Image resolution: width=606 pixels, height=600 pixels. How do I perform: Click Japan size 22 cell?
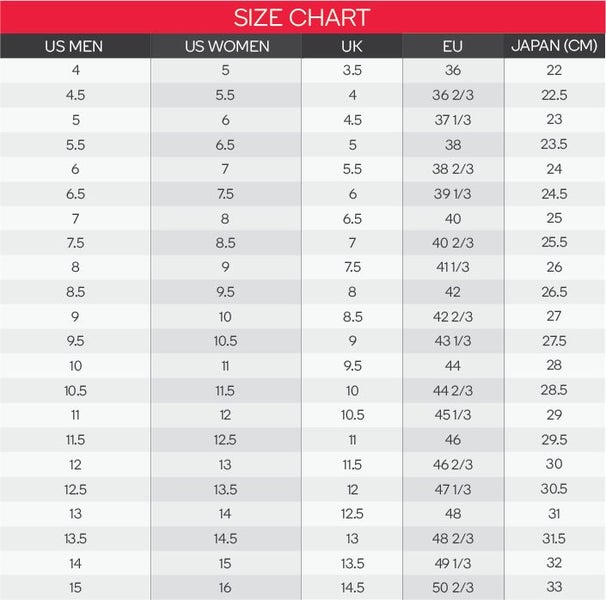pos(554,70)
